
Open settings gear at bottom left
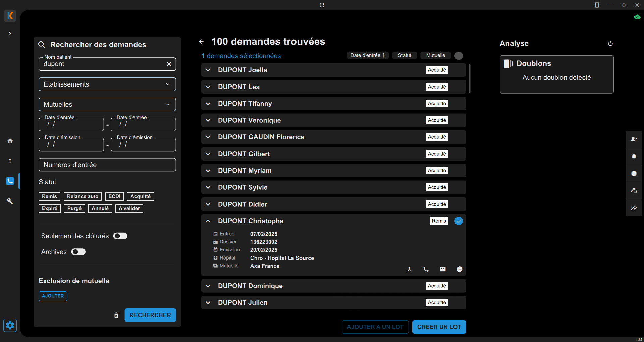[10, 325]
